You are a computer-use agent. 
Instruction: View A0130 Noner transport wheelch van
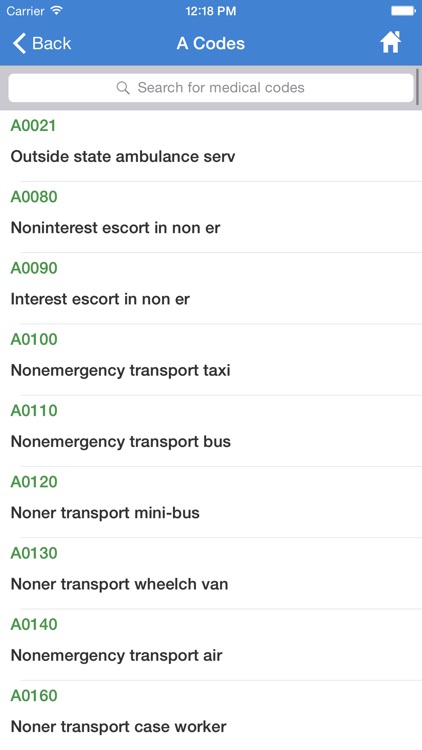(211, 574)
